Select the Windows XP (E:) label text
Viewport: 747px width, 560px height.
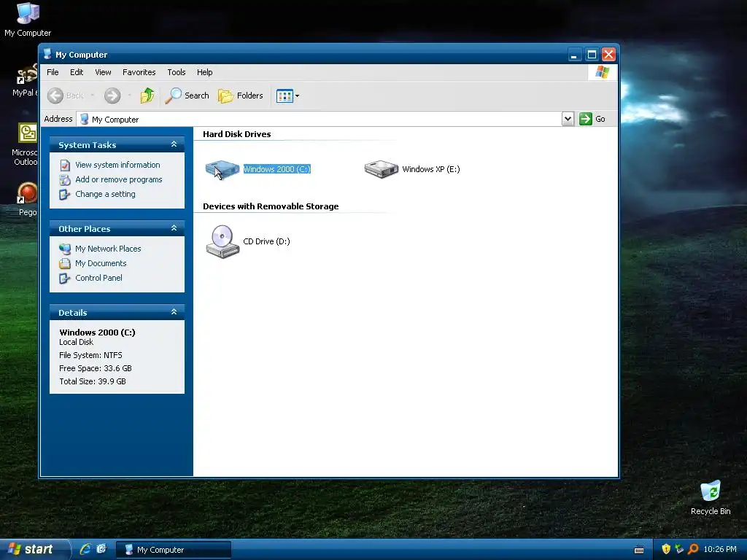[431, 169]
